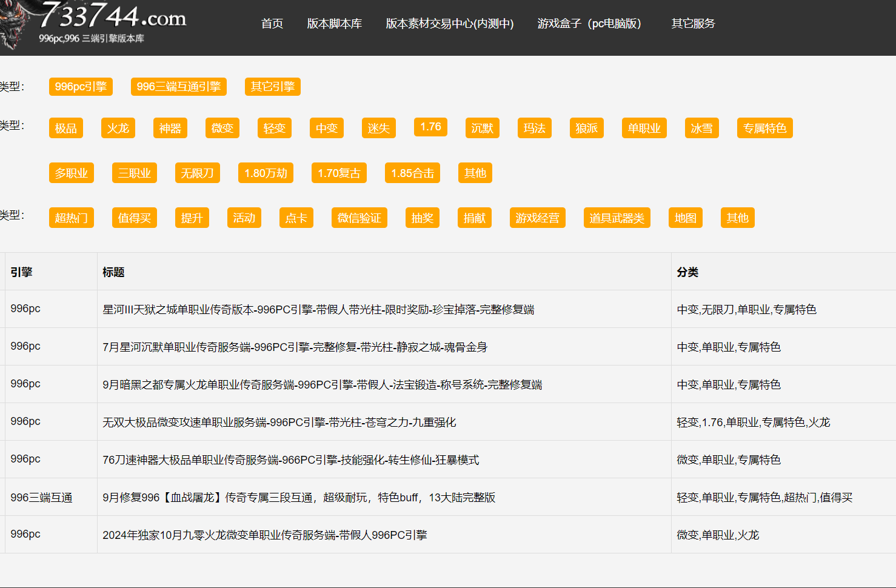Click the 1.85合击 tag
896x588 pixels.
point(413,173)
